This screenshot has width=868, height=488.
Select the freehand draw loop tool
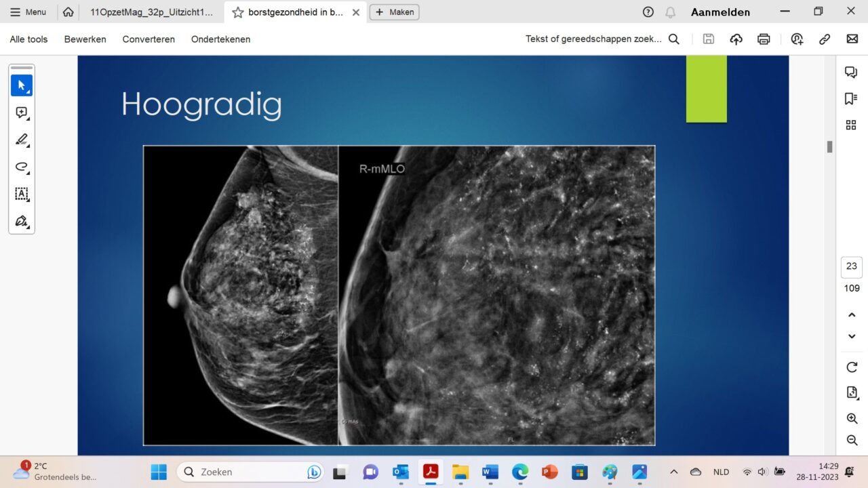coord(21,167)
